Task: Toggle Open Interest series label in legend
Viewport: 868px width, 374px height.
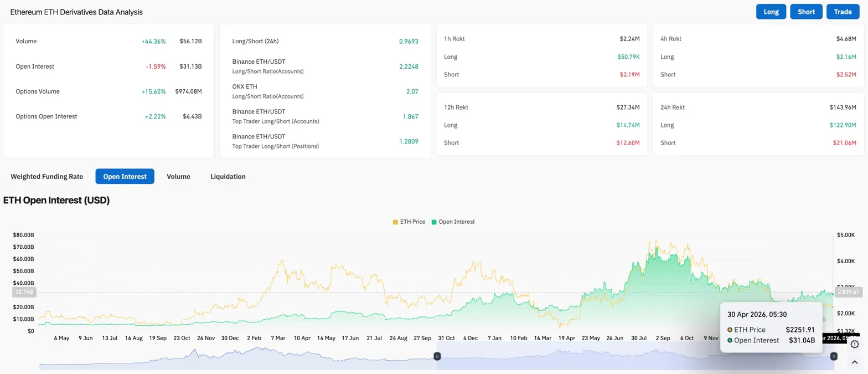Action: coord(456,222)
